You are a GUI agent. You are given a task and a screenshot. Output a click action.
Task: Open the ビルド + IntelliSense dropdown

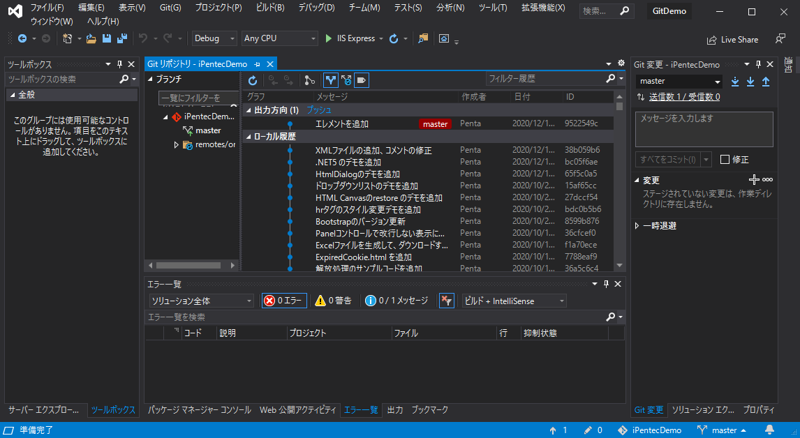(514, 301)
